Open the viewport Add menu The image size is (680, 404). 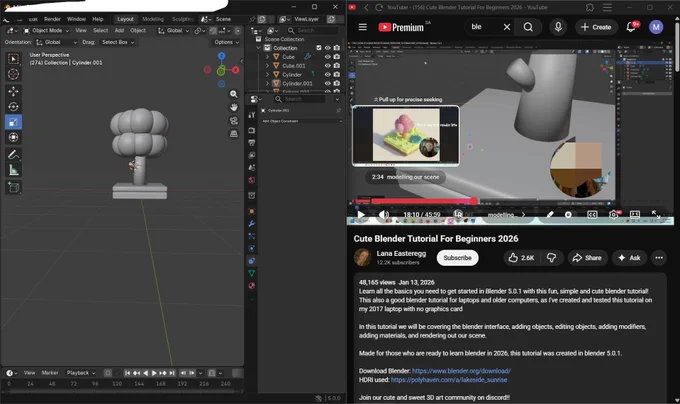119,30
